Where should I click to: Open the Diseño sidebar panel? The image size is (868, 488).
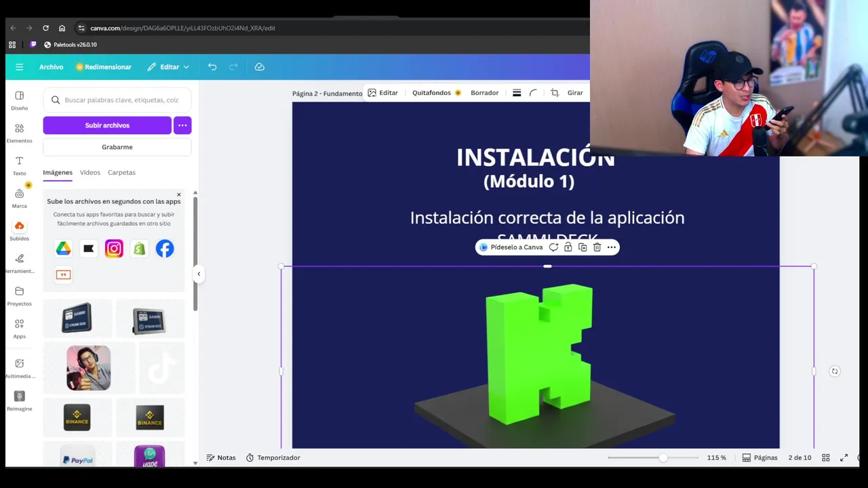point(19,100)
